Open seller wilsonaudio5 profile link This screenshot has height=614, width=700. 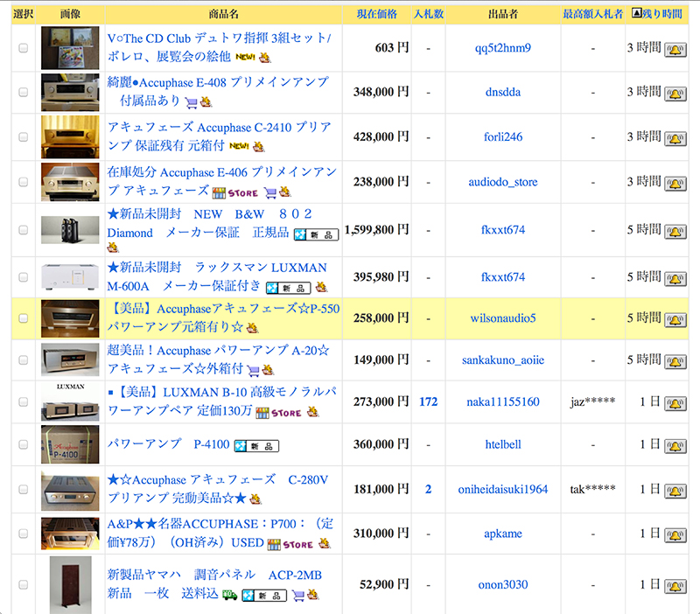point(503,318)
